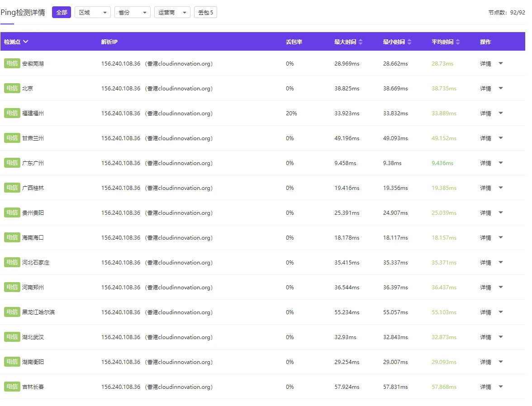Open the 区域 dropdown filter

tap(93, 13)
